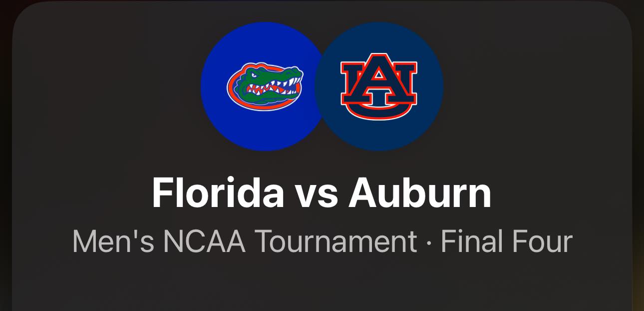This screenshot has width=644, height=311.
Task: Tap the Florida Gators alligator logo
Action: tap(265, 86)
